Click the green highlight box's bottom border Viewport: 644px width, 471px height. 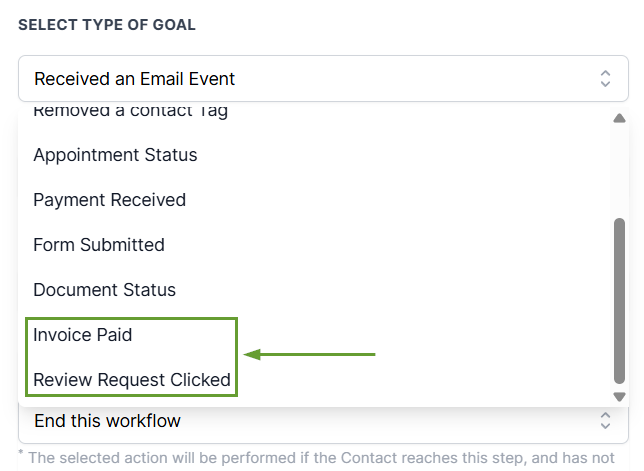130,396
